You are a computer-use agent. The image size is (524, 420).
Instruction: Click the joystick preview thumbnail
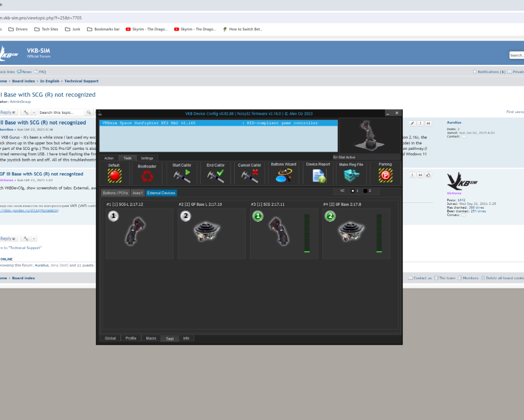370,136
